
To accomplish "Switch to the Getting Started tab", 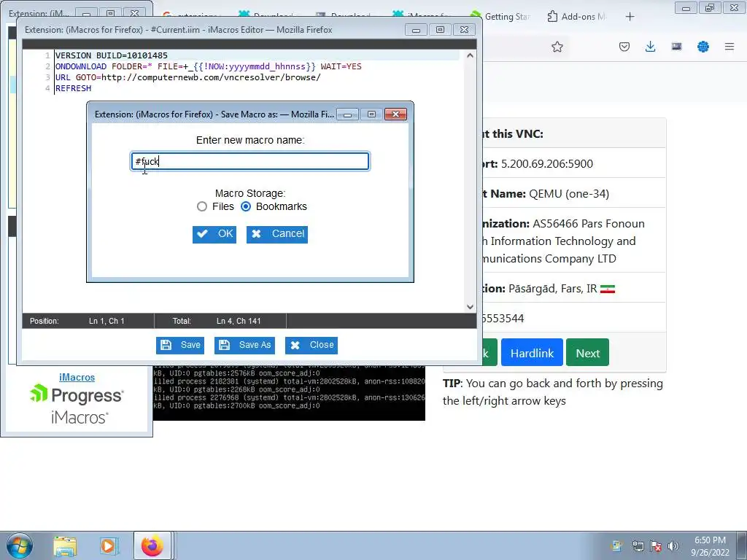I will [500, 17].
